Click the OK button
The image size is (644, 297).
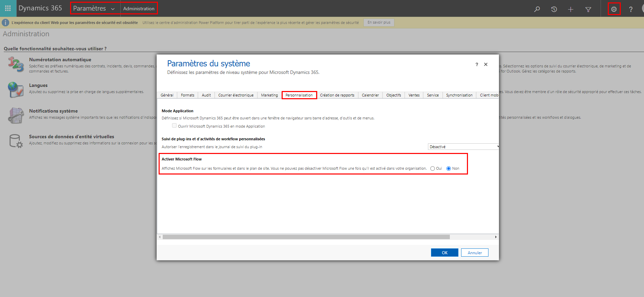444,253
